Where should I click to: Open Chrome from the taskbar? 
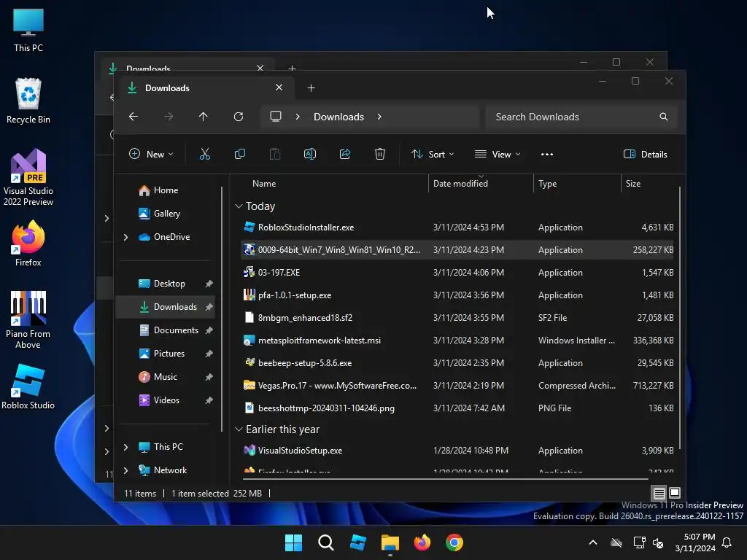point(454,542)
